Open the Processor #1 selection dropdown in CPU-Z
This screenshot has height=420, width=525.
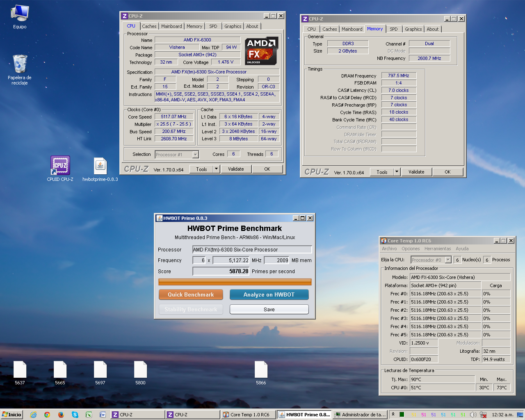point(196,155)
